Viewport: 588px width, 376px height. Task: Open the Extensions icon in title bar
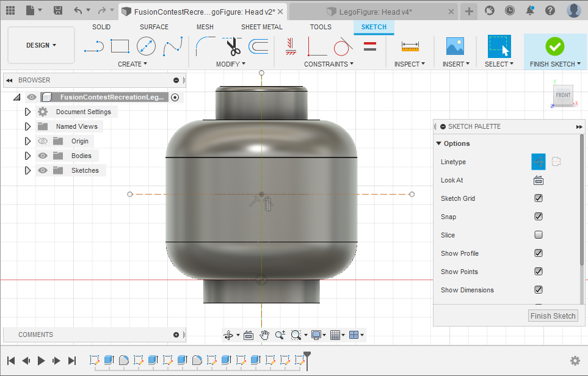click(489, 10)
